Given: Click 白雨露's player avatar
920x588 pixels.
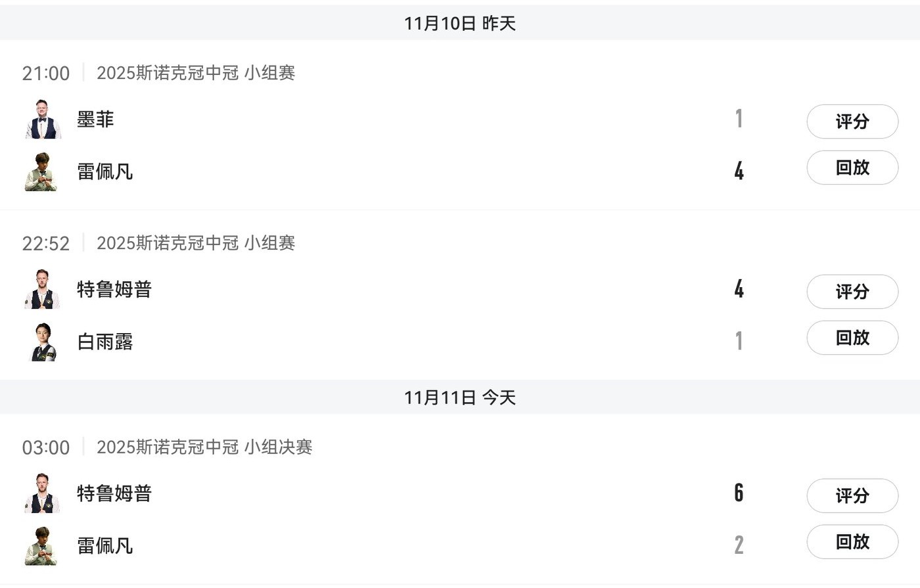Looking at the screenshot, I should pyautogui.click(x=44, y=342).
